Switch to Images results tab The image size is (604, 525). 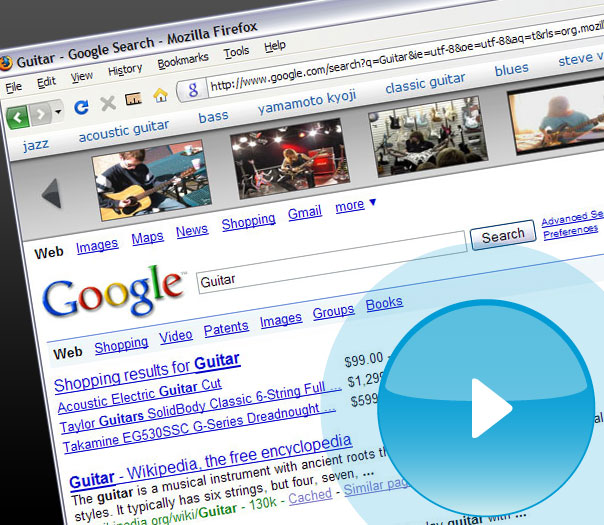click(281, 320)
